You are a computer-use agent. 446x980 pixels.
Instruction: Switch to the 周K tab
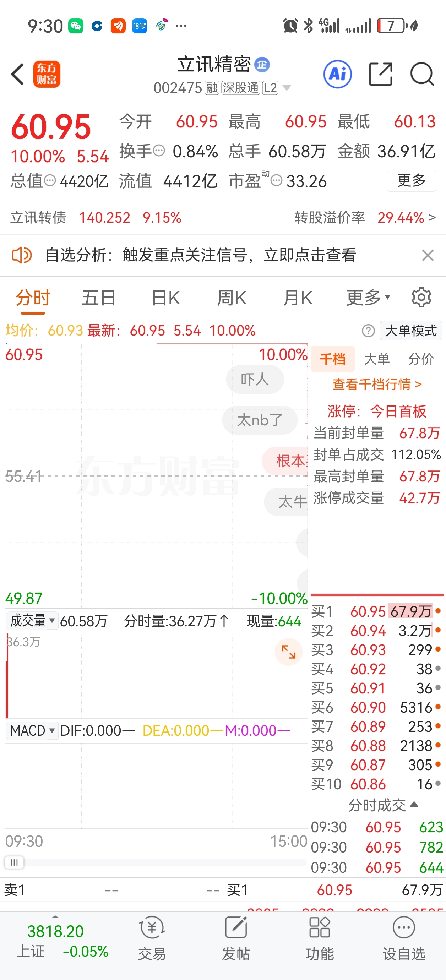click(232, 297)
